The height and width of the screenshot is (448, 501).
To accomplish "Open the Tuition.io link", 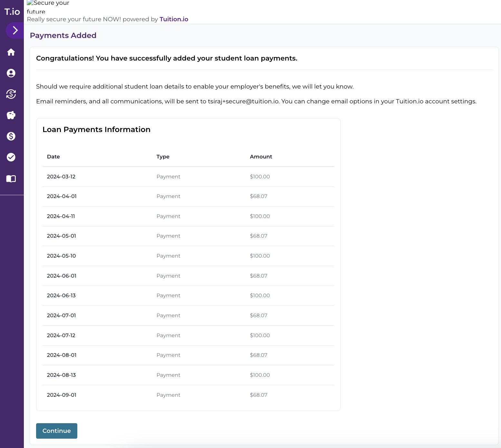I will (174, 19).
